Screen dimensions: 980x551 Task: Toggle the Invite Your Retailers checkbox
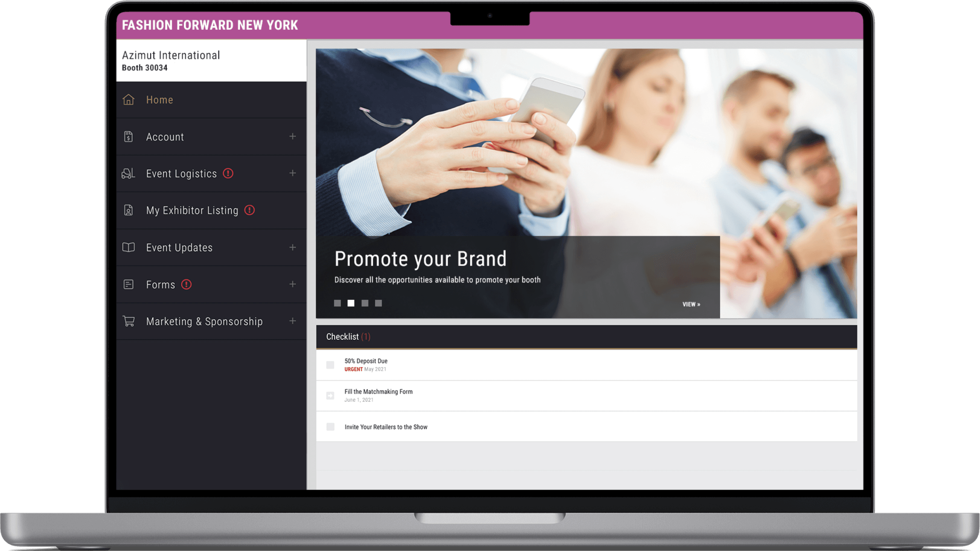[x=331, y=426]
